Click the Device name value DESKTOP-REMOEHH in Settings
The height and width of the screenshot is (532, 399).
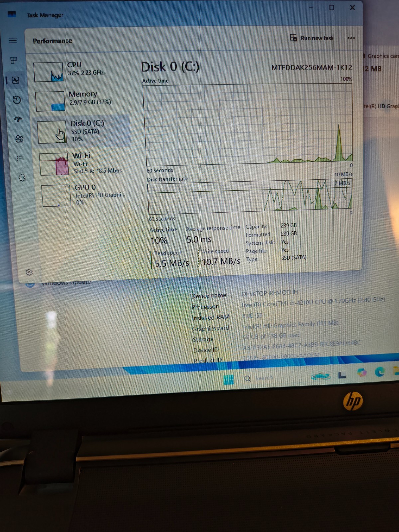click(x=270, y=293)
